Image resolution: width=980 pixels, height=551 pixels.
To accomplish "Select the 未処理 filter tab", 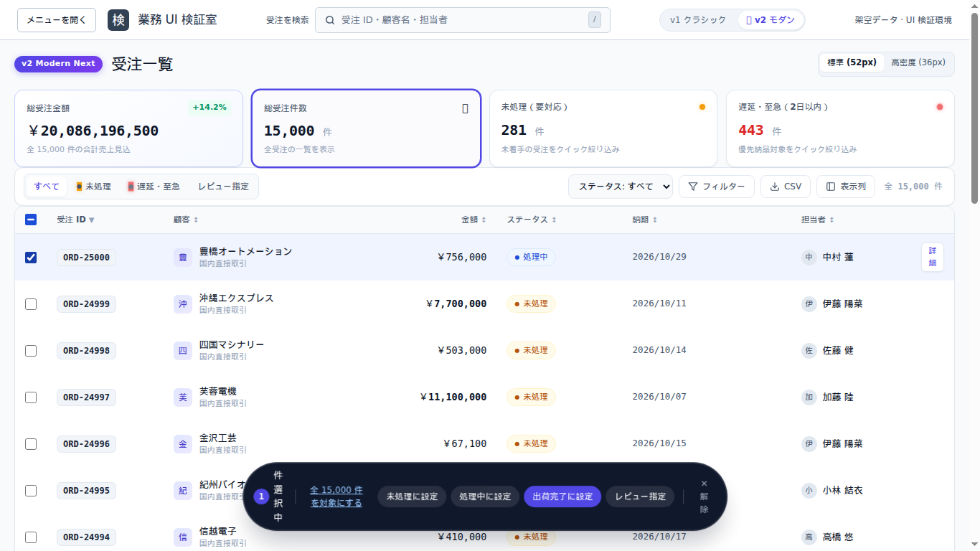I will [x=93, y=187].
